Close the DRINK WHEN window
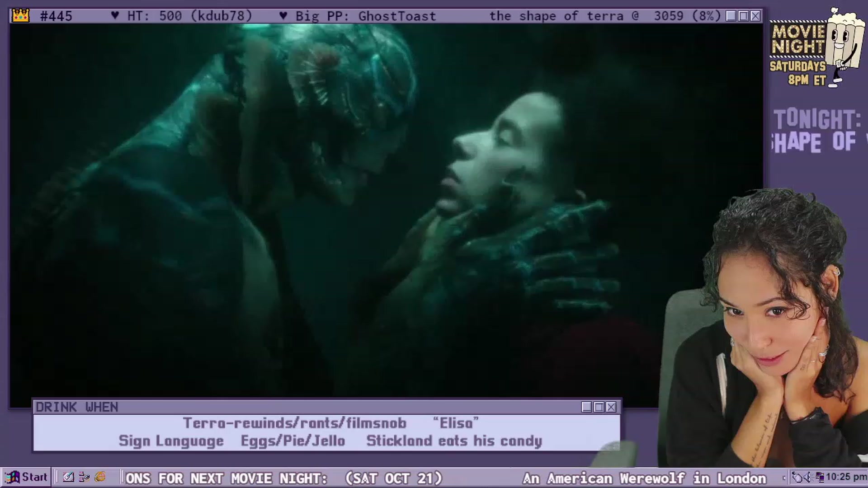The image size is (868, 488). pos(611,407)
